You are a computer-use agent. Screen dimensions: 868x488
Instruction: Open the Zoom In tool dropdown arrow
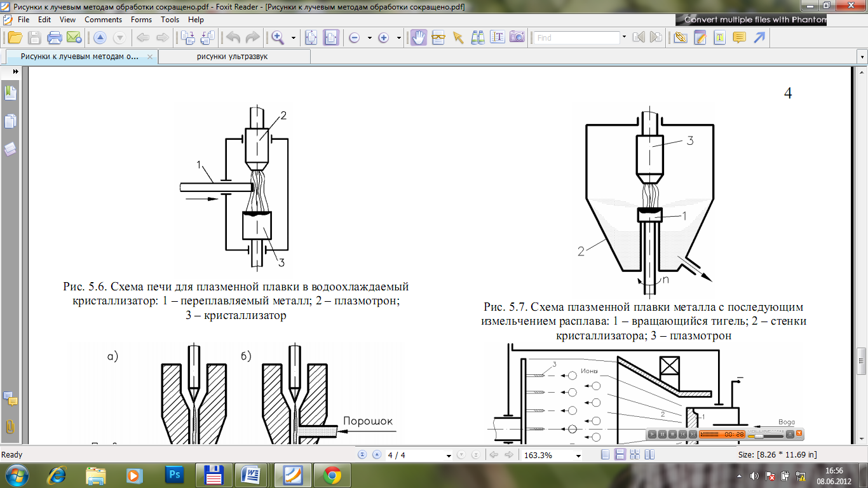[294, 38]
